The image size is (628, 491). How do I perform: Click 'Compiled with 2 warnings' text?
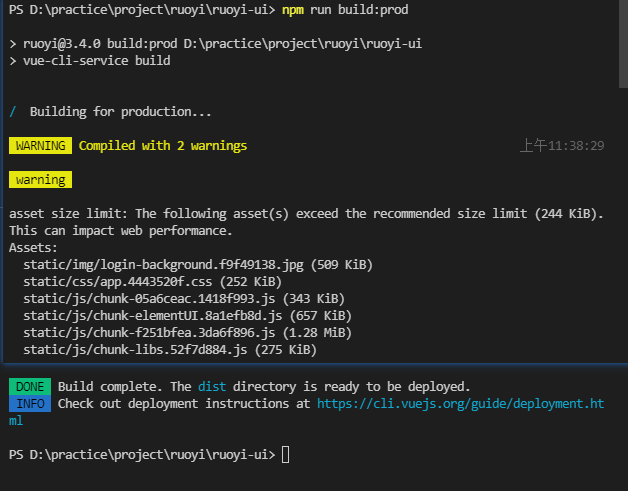click(163, 146)
